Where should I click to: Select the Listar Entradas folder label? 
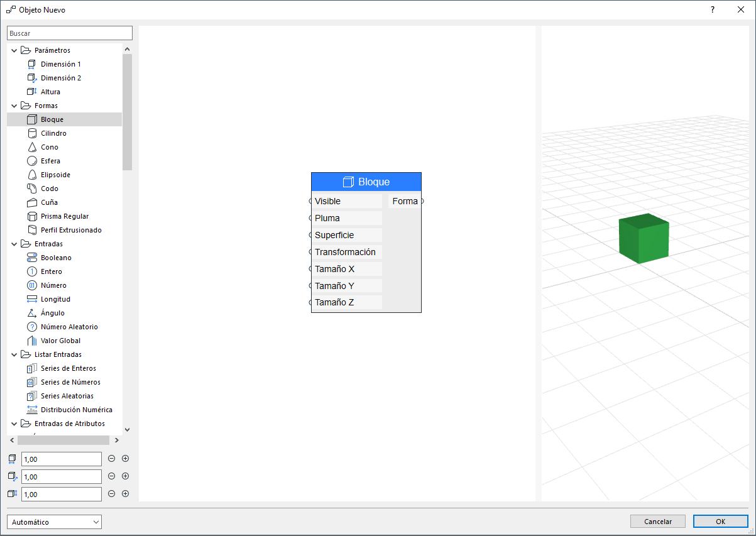(x=58, y=354)
